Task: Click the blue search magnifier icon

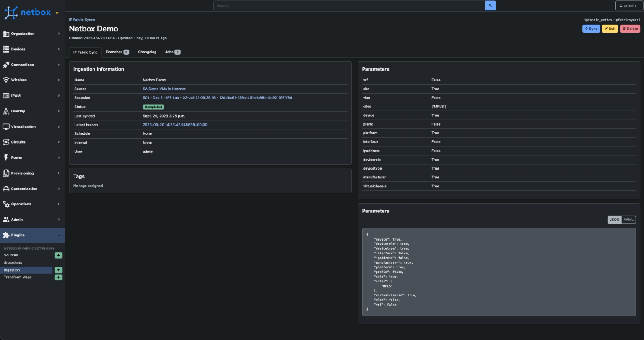Action: point(490,5)
